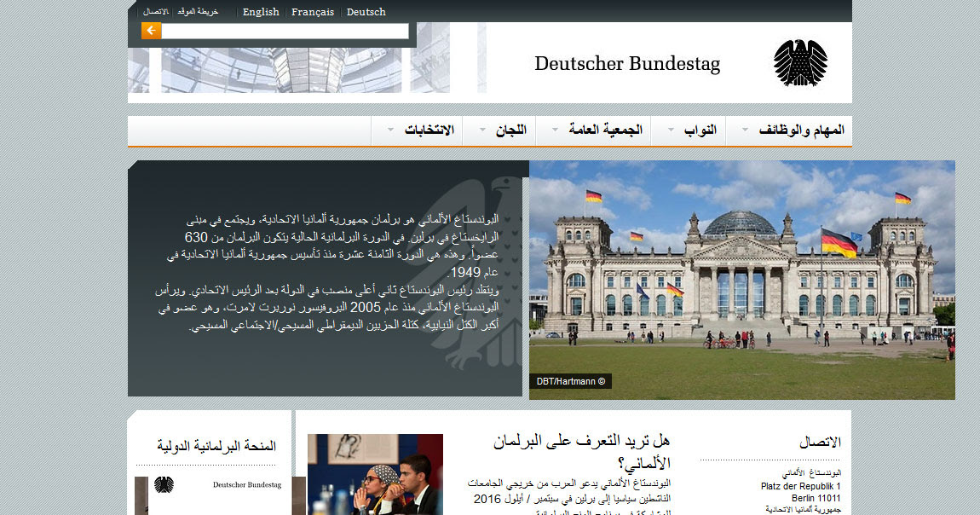The width and height of the screenshot is (980, 515).
Task: Expand dropdown arrow beside الجمعية العامة
Action: click(x=555, y=130)
